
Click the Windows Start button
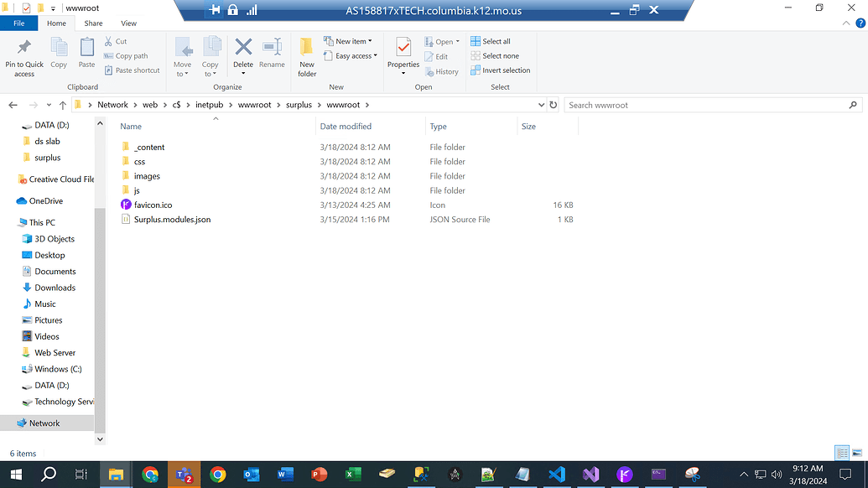pos(16,475)
